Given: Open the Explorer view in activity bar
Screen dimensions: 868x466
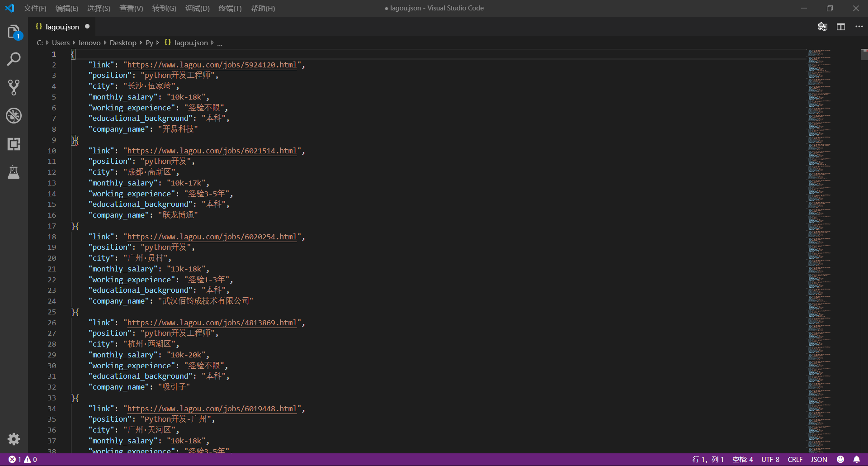Looking at the screenshot, I should coord(14,32).
